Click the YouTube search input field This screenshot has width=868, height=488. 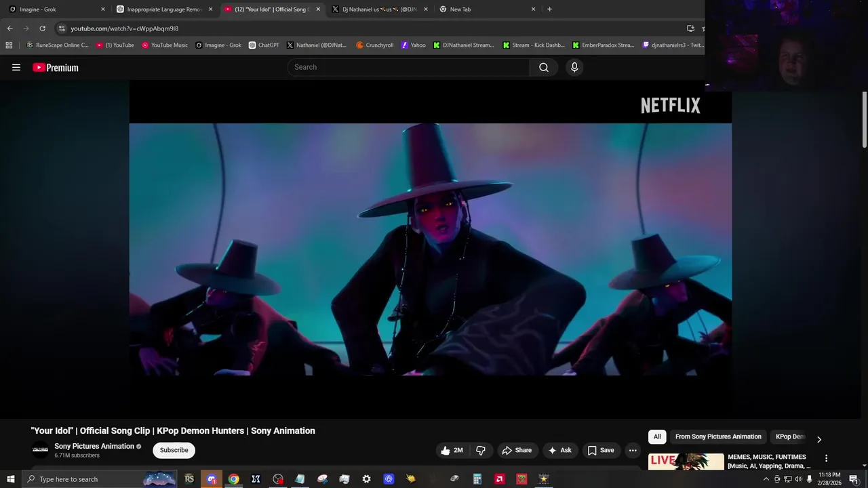click(408, 67)
